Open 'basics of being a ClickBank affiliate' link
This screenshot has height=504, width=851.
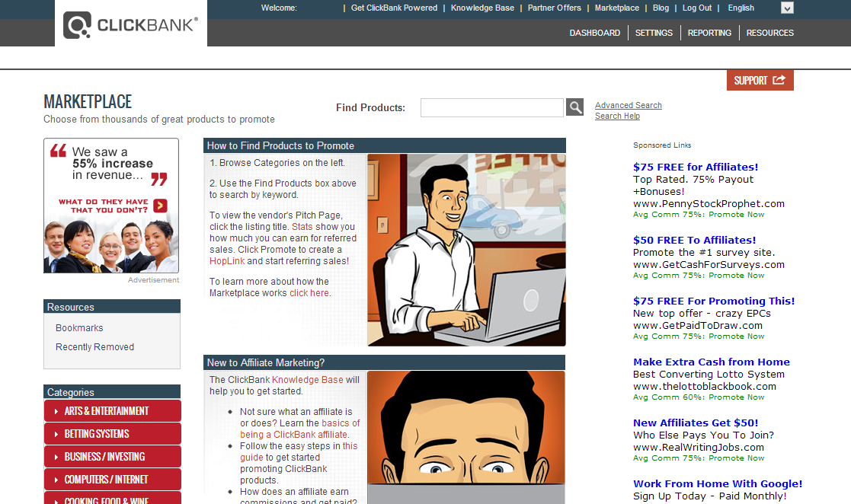[x=299, y=429]
